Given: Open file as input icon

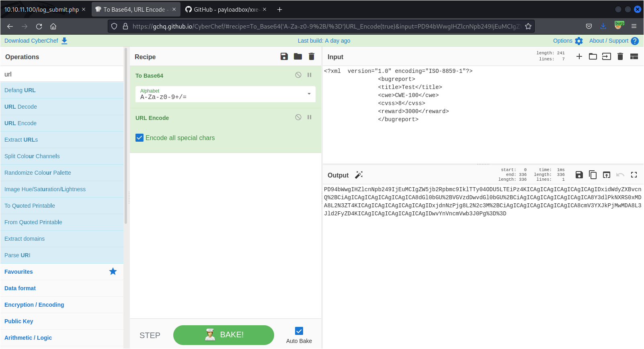Looking at the screenshot, I should click(607, 56).
